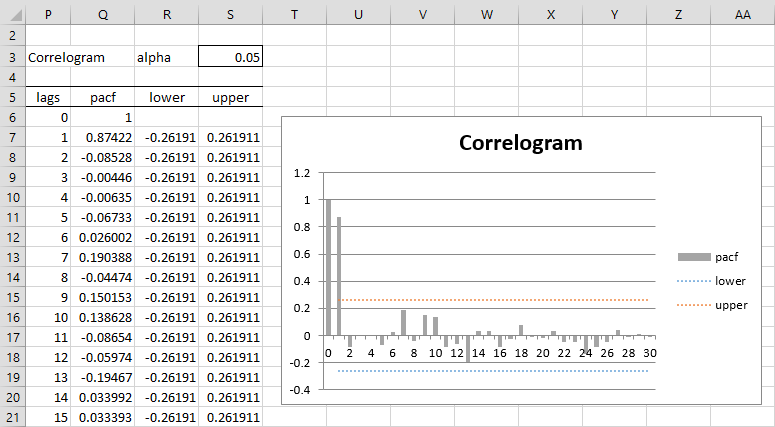775x427 pixels.
Task: Select the pacf bar at lag 7
Action: (403, 323)
